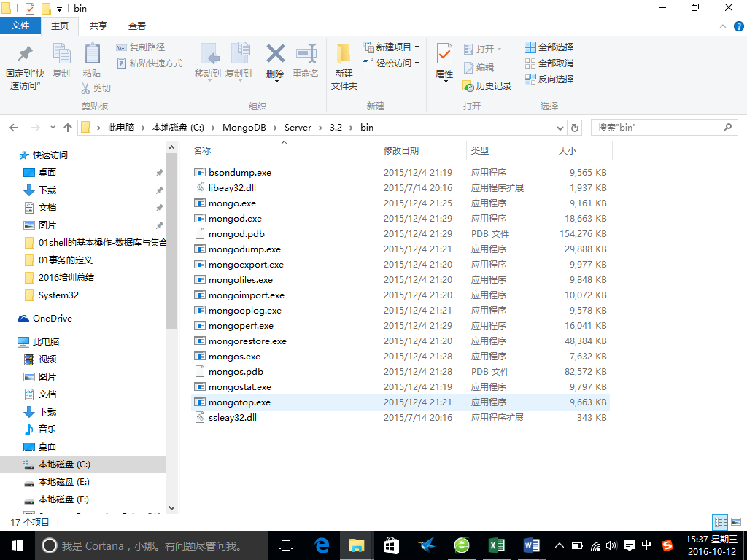Viewport: 747px width, 560px height.
Task: Click Server in the breadcrumb path
Action: click(x=298, y=128)
